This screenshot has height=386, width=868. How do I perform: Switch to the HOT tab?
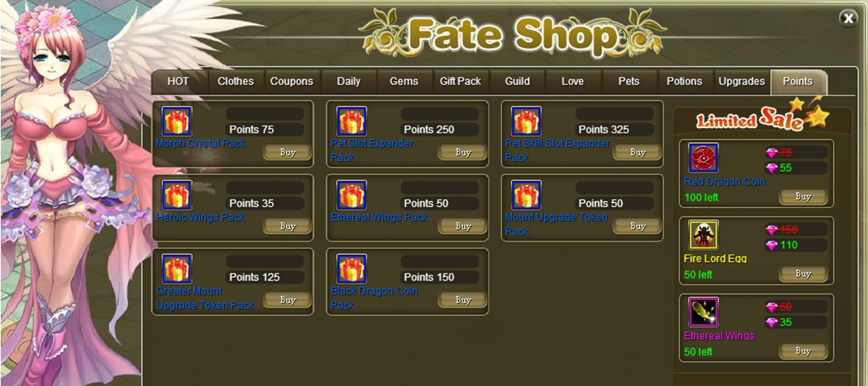coord(178,82)
